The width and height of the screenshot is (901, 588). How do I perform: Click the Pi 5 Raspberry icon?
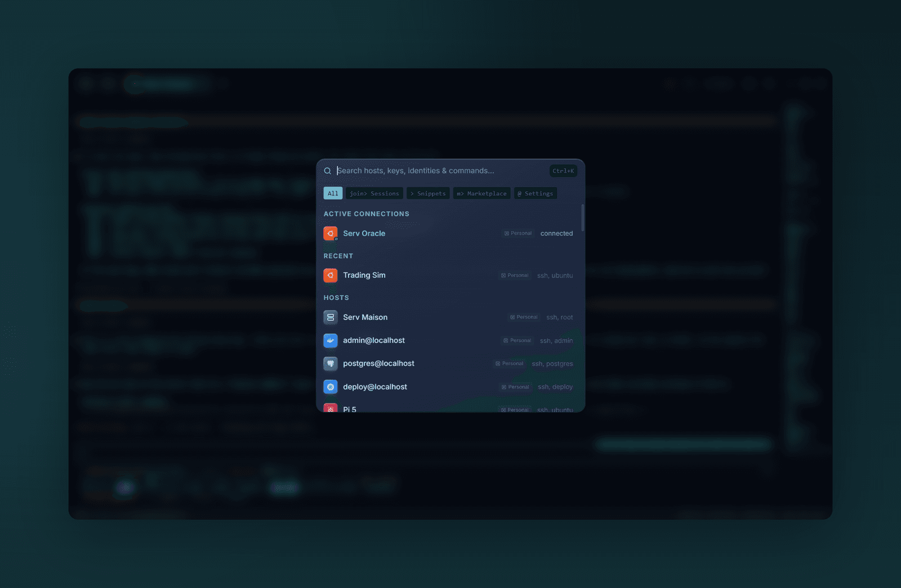331,408
